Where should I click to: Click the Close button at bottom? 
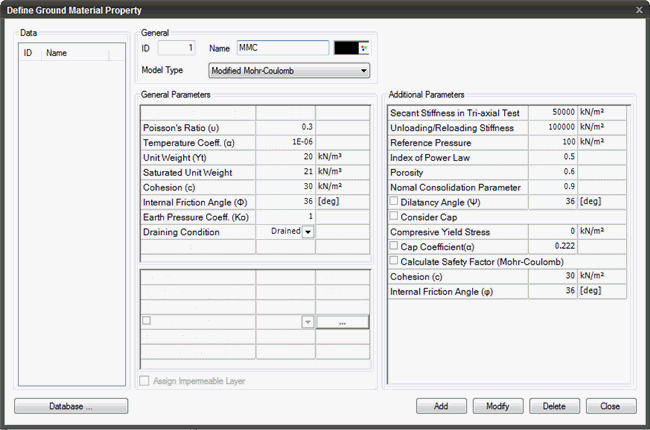[611, 406]
